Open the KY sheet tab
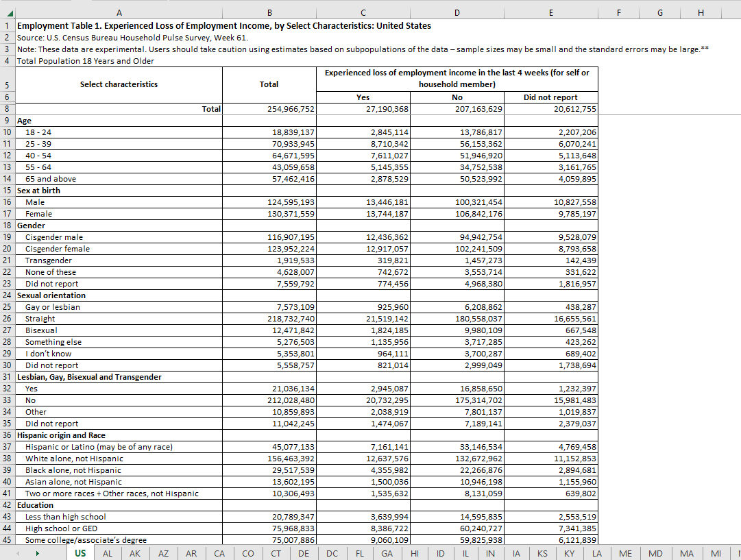The height and width of the screenshot is (560, 741). pyautogui.click(x=569, y=553)
